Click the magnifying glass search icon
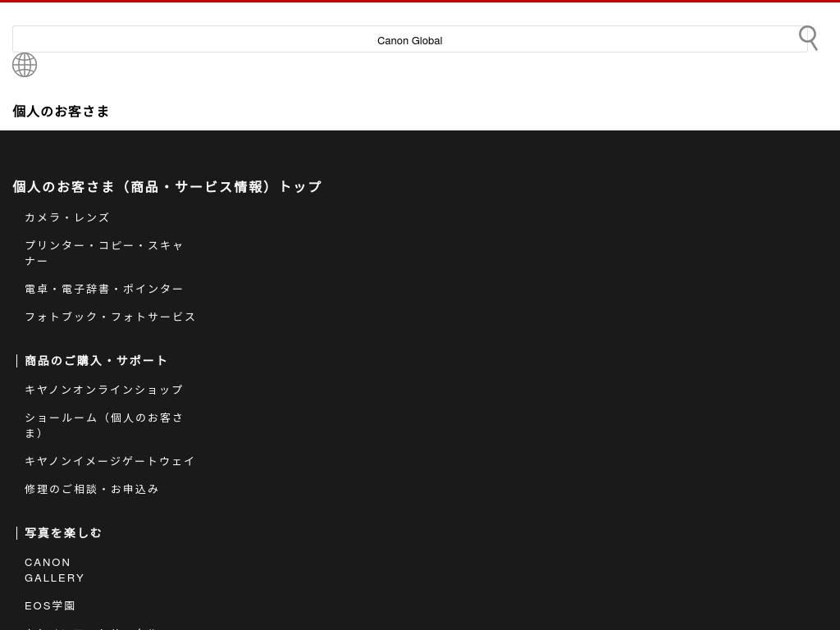Image resolution: width=840 pixels, height=630 pixels. click(808, 38)
